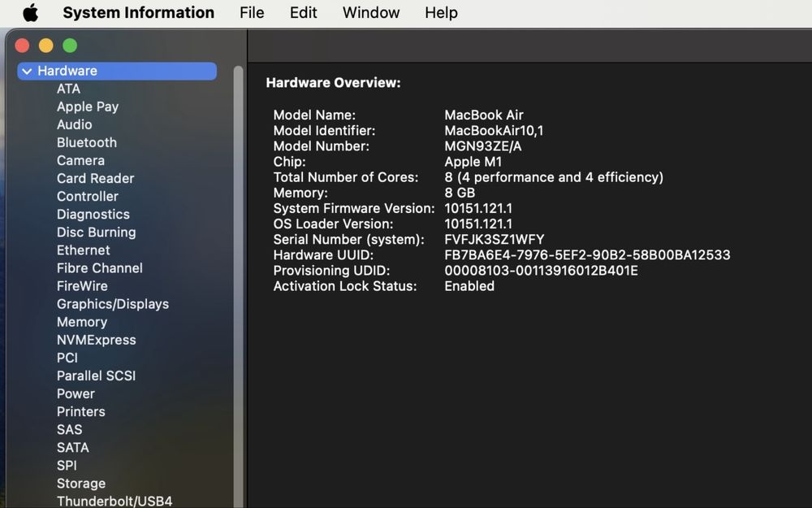
Task: Select the Hardware category row
Action: [117, 71]
